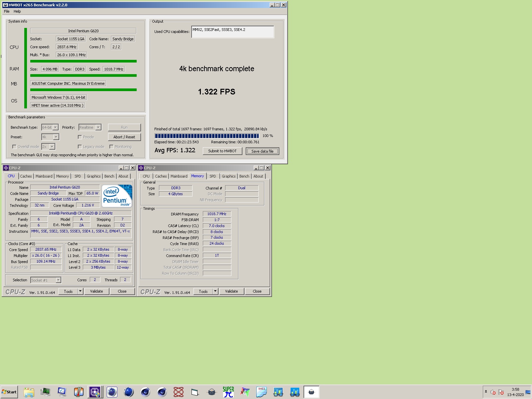
Task: Open the Preset 4k dropdown
Action: point(50,137)
